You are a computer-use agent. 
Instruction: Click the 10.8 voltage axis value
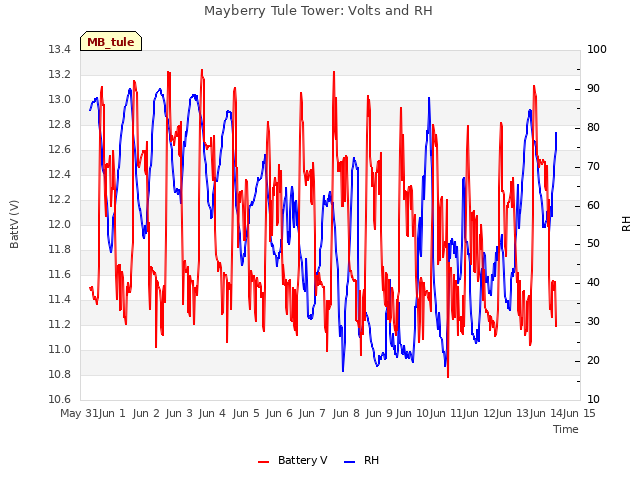tap(60, 374)
